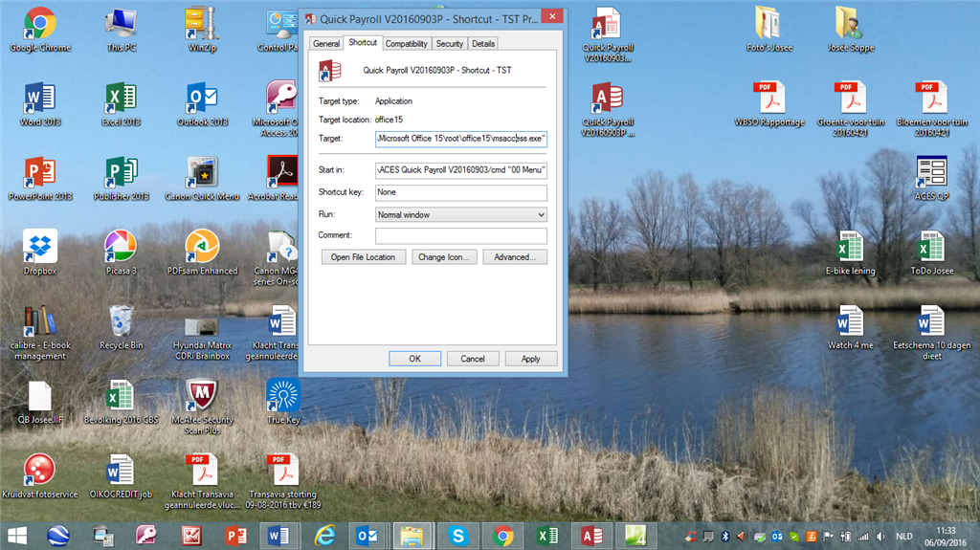
Task: Select the Shortcut tab
Action: (363, 42)
